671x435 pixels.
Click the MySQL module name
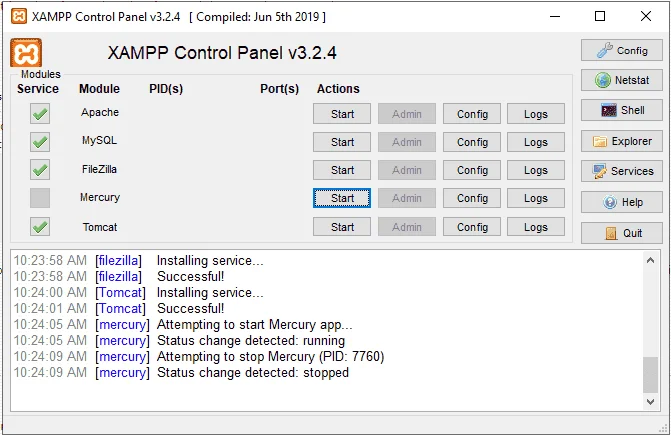pos(99,141)
